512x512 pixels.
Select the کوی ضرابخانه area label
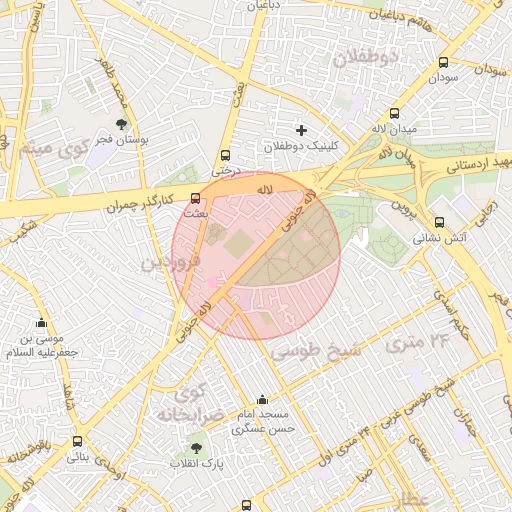point(190,405)
